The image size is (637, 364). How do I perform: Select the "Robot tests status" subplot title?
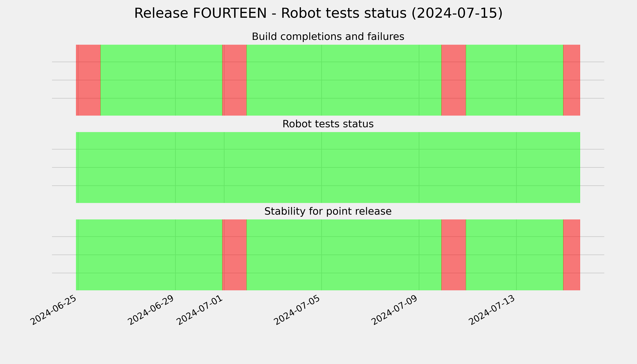(x=328, y=124)
